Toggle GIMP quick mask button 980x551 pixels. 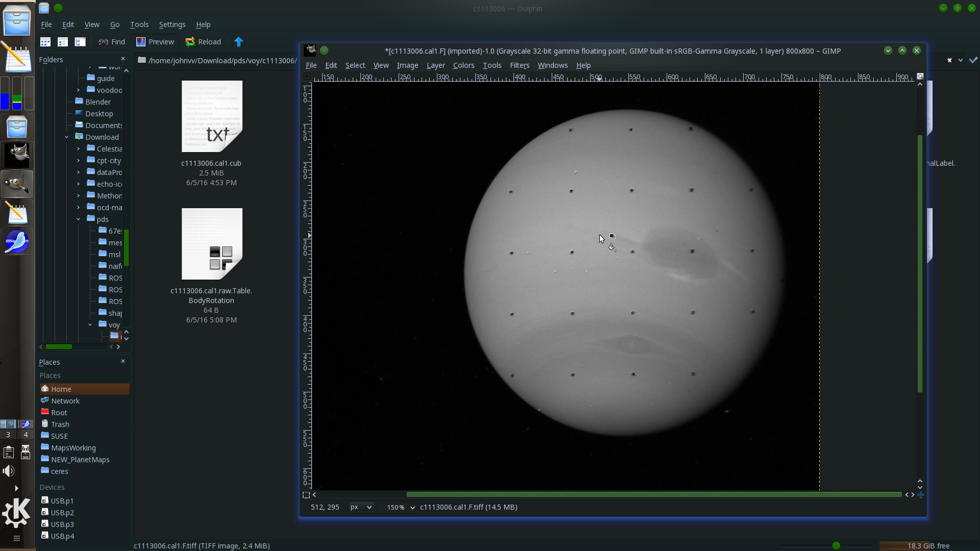tap(306, 495)
